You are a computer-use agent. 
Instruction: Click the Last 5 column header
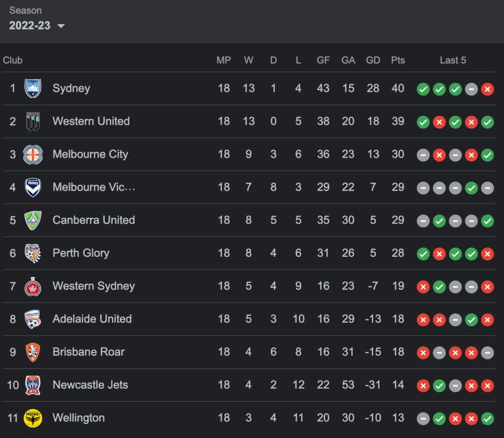coord(453,60)
